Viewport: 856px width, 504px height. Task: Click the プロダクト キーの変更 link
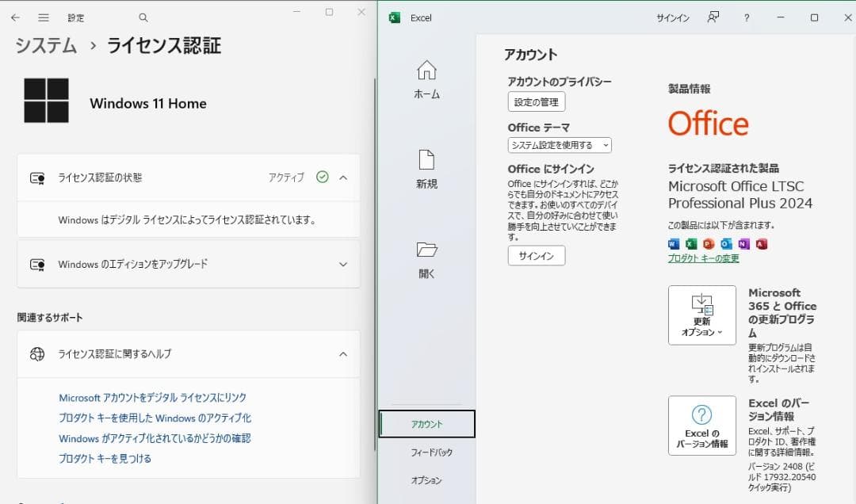coord(703,260)
